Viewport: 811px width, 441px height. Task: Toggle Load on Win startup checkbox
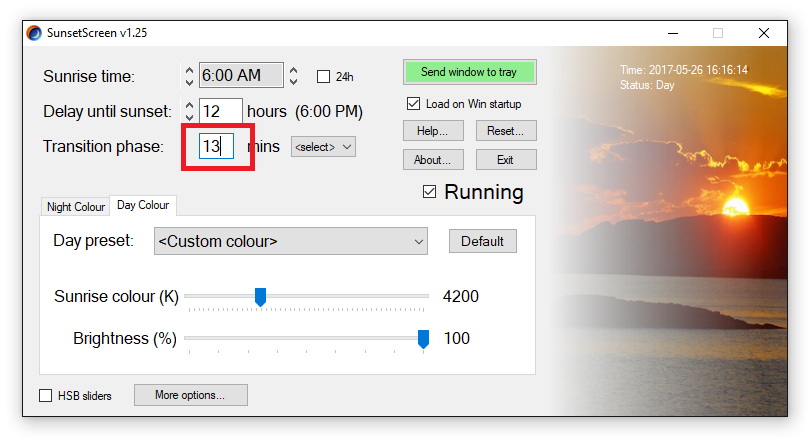413,104
